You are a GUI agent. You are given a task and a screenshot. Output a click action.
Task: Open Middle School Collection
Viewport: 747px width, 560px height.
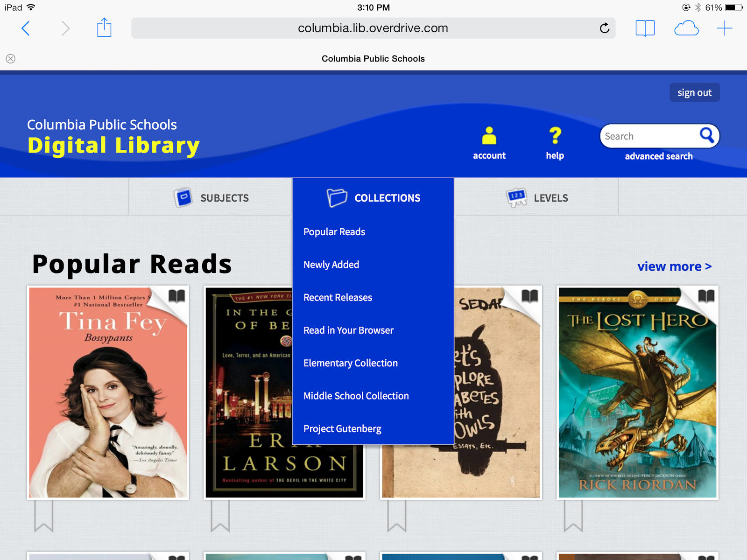coord(356,396)
